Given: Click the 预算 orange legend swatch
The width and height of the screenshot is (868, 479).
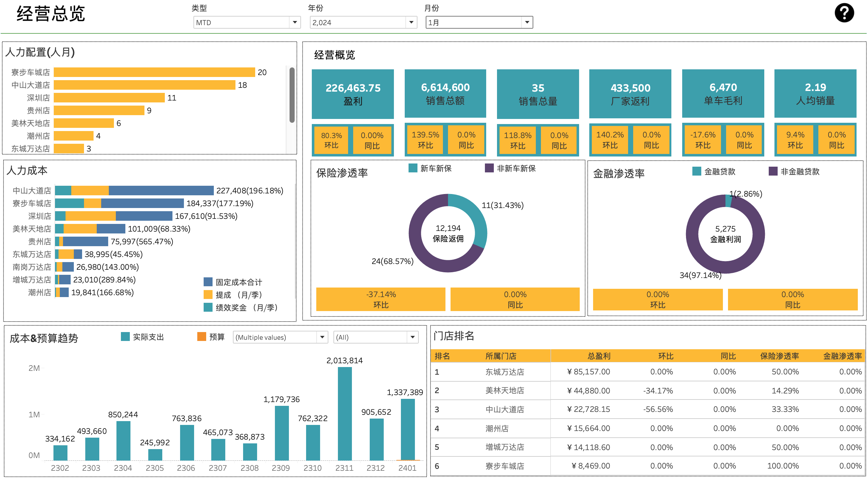Looking at the screenshot, I should tap(201, 336).
